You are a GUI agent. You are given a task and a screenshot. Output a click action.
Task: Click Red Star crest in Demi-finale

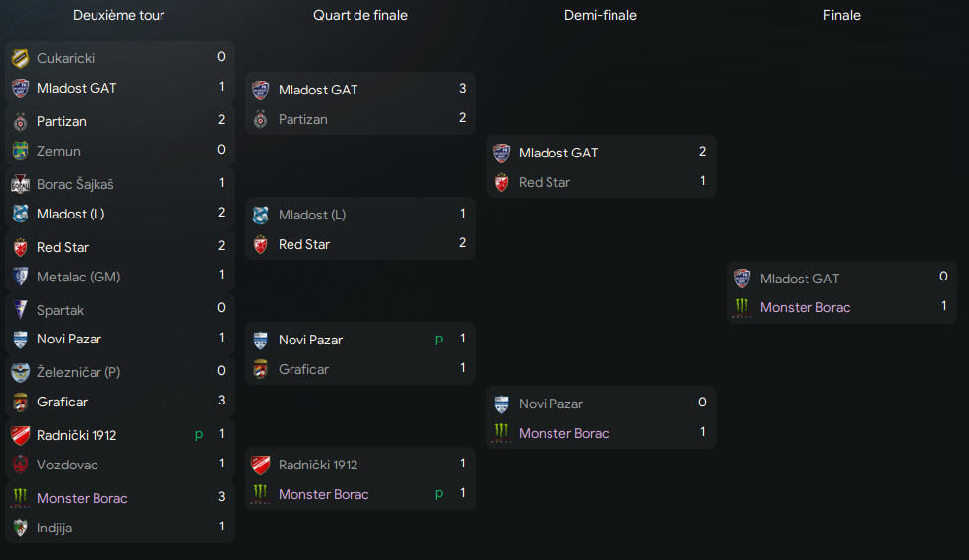click(x=502, y=183)
